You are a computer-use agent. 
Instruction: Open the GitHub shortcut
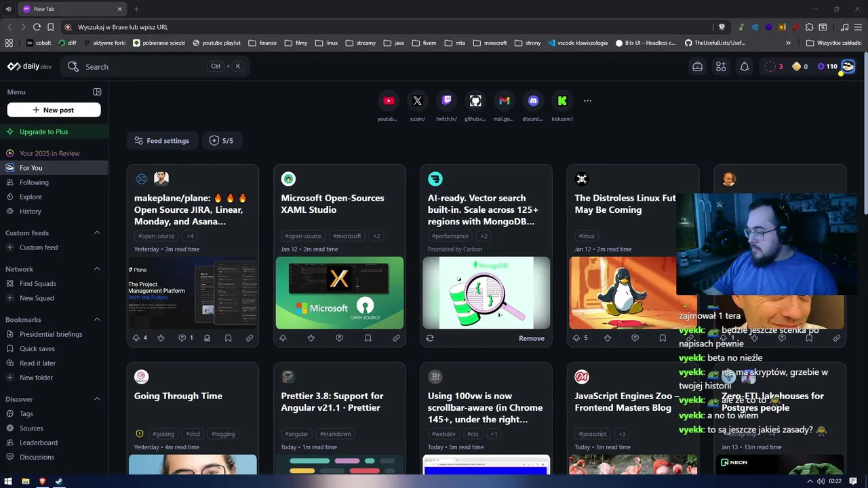475,100
